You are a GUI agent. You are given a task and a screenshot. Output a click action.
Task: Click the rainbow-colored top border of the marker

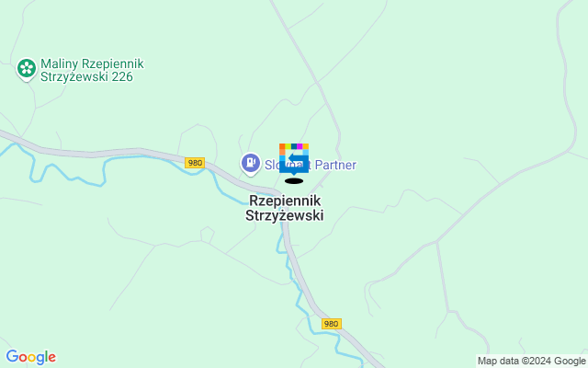pos(294,146)
